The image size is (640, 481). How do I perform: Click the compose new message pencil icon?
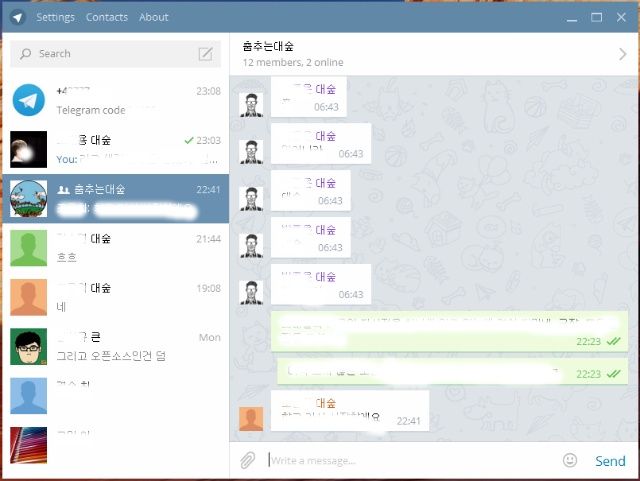pos(205,54)
